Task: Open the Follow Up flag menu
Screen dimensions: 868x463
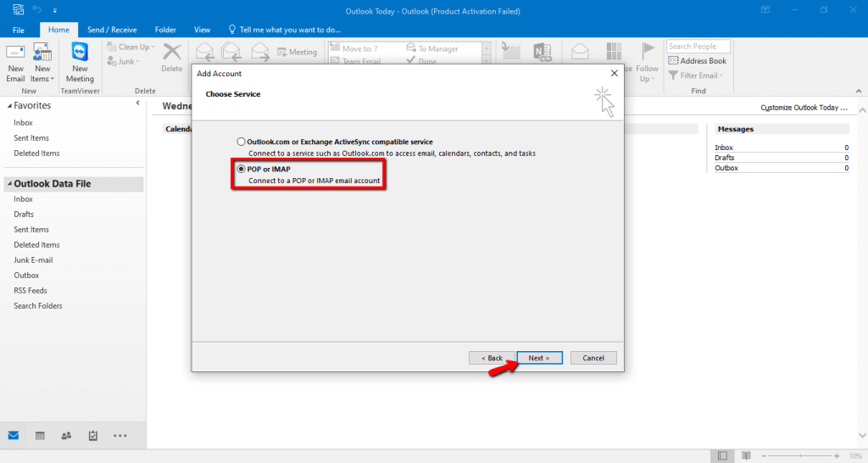Action: click(647, 63)
